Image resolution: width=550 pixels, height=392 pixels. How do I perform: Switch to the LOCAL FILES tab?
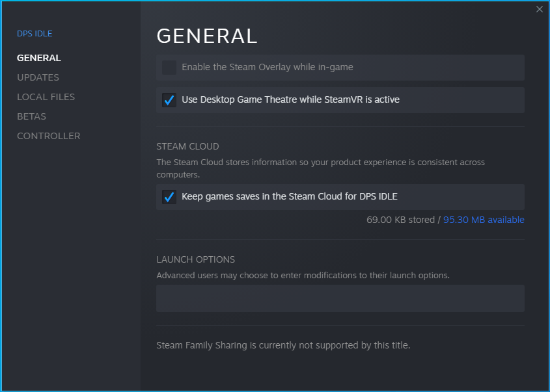[x=46, y=97]
